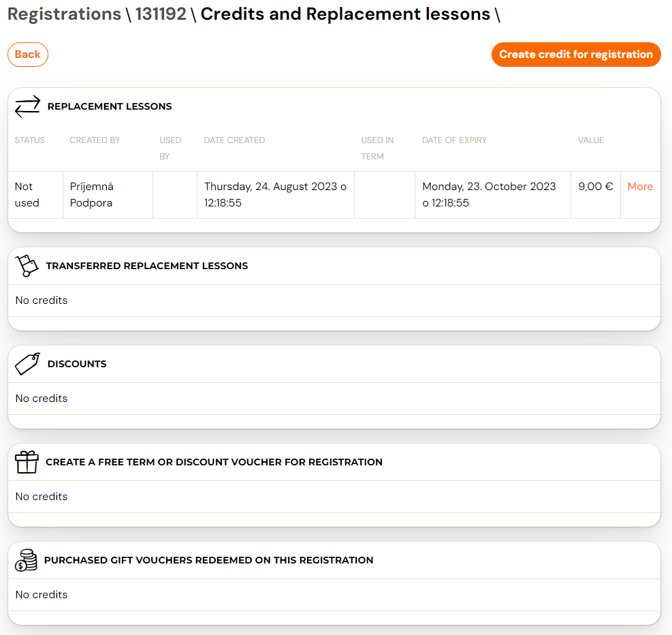Click the 9,00 € value cell
The width and height of the screenshot is (672, 635).
pos(596,195)
